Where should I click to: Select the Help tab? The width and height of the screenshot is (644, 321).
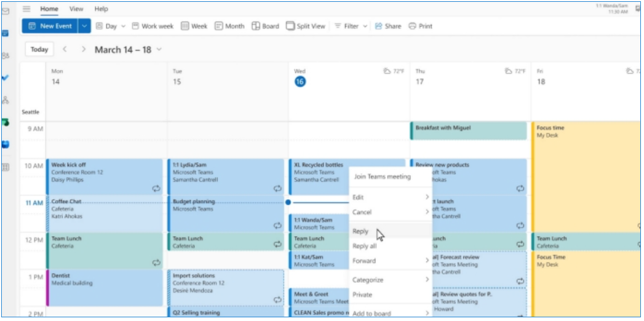click(101, 9)
